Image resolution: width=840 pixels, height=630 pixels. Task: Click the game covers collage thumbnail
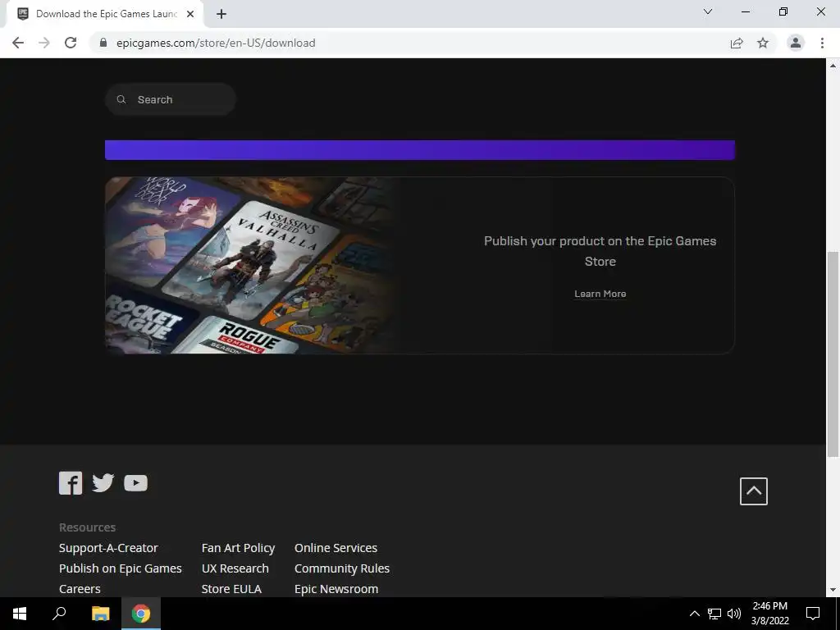[x=252, y=265]
